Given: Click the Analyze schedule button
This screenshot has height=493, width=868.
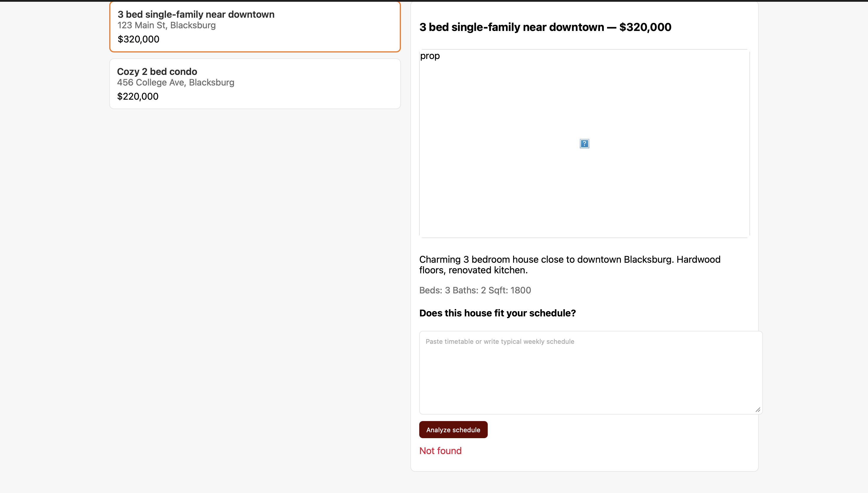Looking at the screenshot, I should click(453, 430).
